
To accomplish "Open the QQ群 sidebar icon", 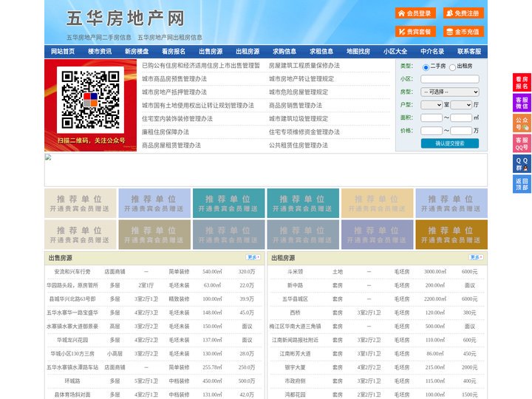I will coord(522,164).
